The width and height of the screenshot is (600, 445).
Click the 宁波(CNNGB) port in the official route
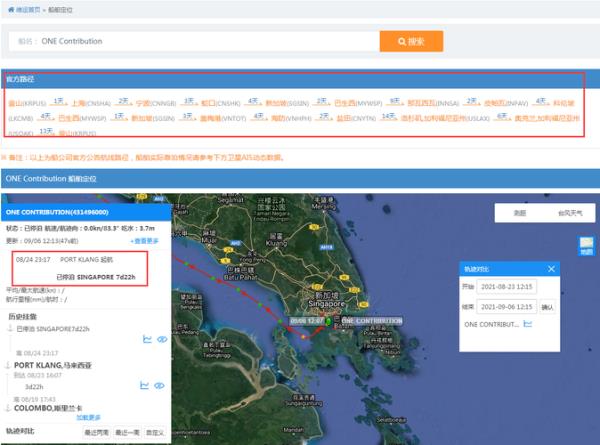click(156, 103)
